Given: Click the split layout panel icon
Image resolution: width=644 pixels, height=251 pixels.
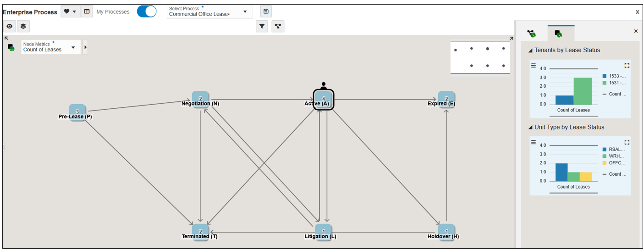Looking at the screenshot, I should 87,11.
